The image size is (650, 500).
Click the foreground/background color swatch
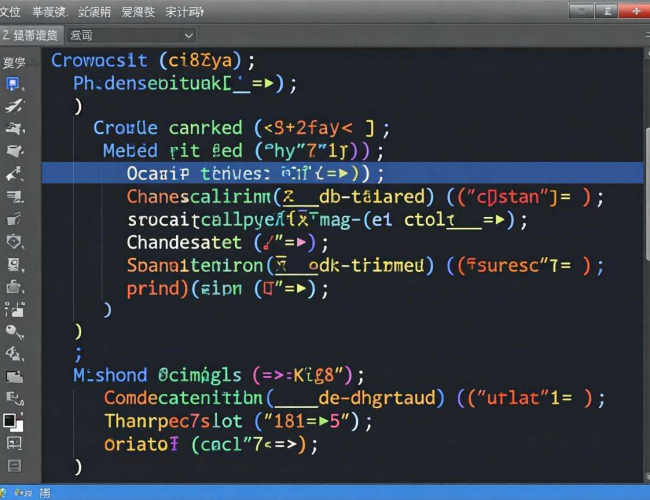[x=14, y=421]
